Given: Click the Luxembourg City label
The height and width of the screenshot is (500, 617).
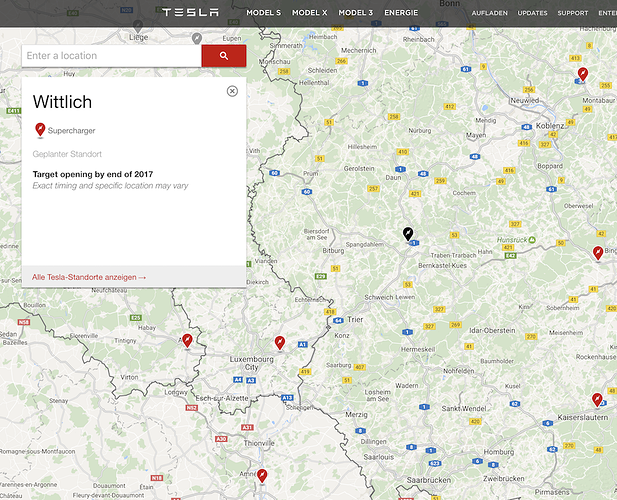Looking at the screenshot, I should tap(251, 363).
